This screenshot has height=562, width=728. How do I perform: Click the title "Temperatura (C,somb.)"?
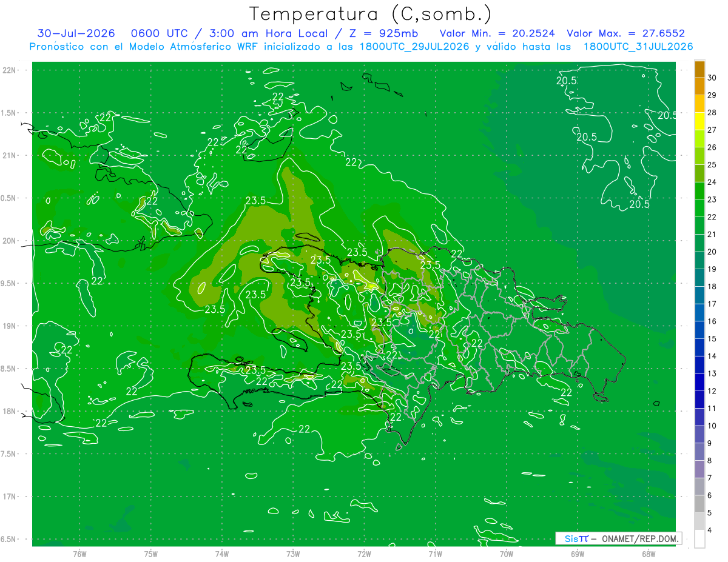pos(370,14)
